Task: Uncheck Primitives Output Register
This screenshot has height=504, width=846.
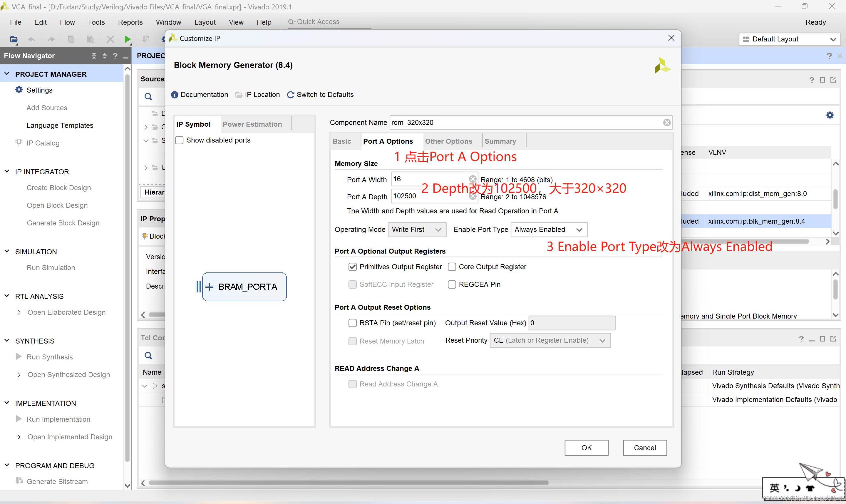Action: [352, 267]
